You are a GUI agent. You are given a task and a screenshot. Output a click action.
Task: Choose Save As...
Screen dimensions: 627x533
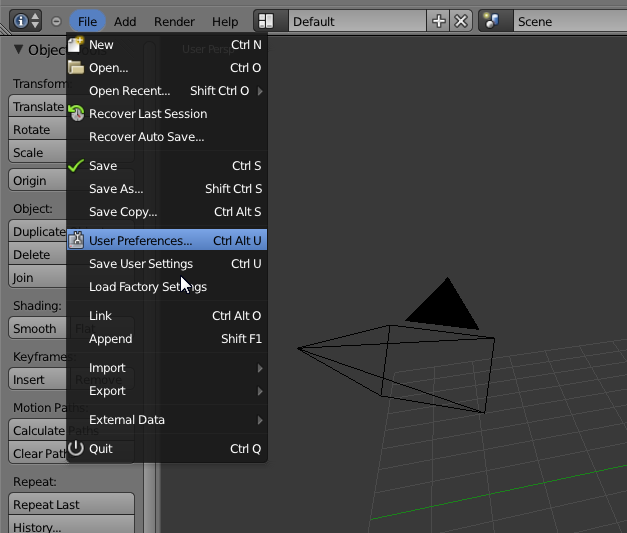(167, 189)
